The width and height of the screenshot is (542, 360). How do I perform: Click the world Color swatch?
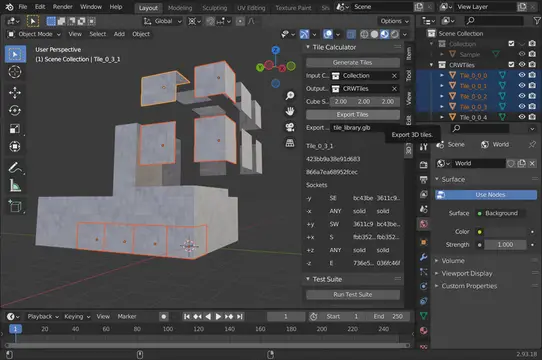(x=504, y=232)
